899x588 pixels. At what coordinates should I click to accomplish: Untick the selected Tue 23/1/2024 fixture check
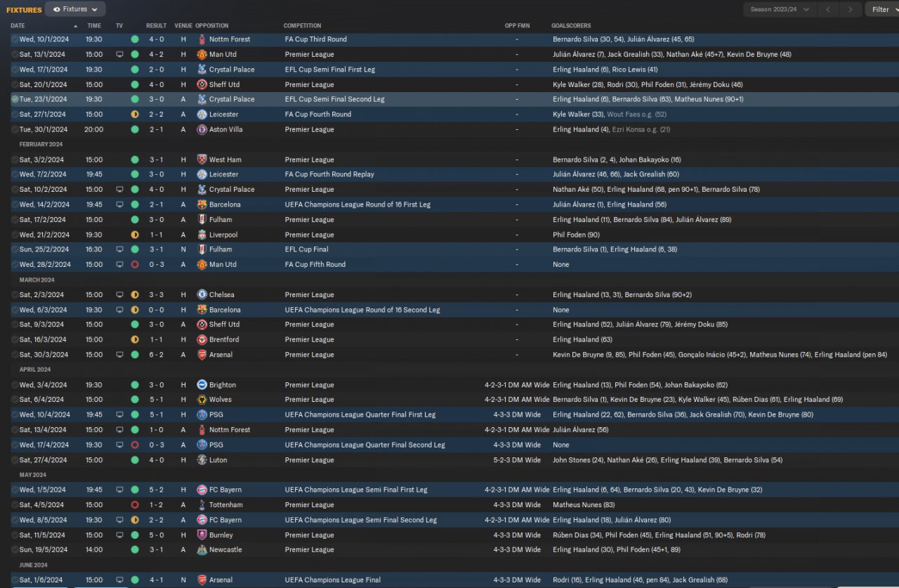[15, 99]
